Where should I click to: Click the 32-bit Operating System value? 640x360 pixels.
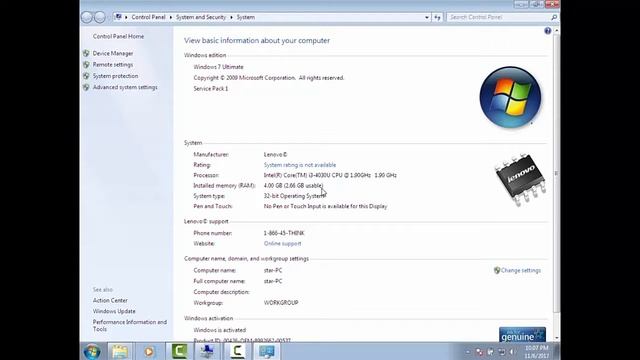(x=295, y=196)
